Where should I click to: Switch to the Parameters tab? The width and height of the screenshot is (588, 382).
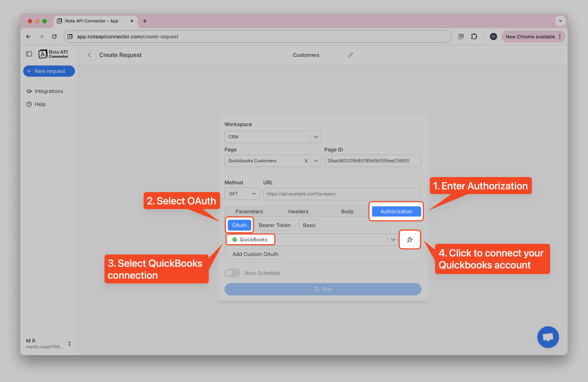click(249, 211)
